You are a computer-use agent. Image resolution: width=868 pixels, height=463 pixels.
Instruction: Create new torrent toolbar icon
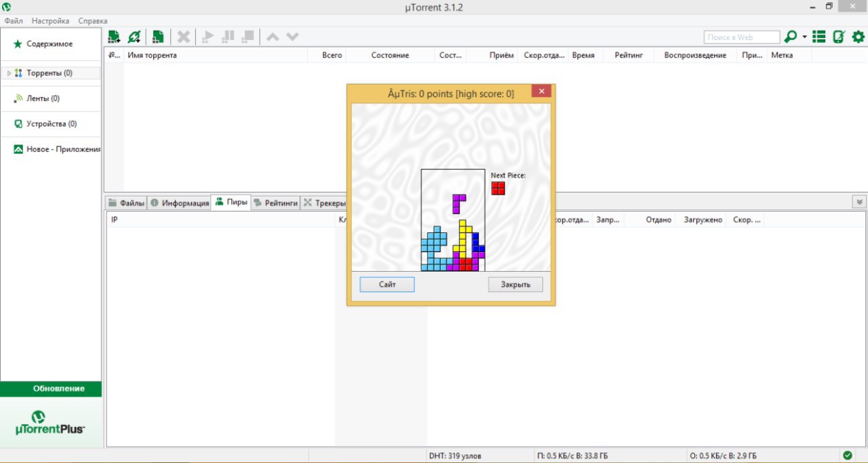[x=158, y=37]
